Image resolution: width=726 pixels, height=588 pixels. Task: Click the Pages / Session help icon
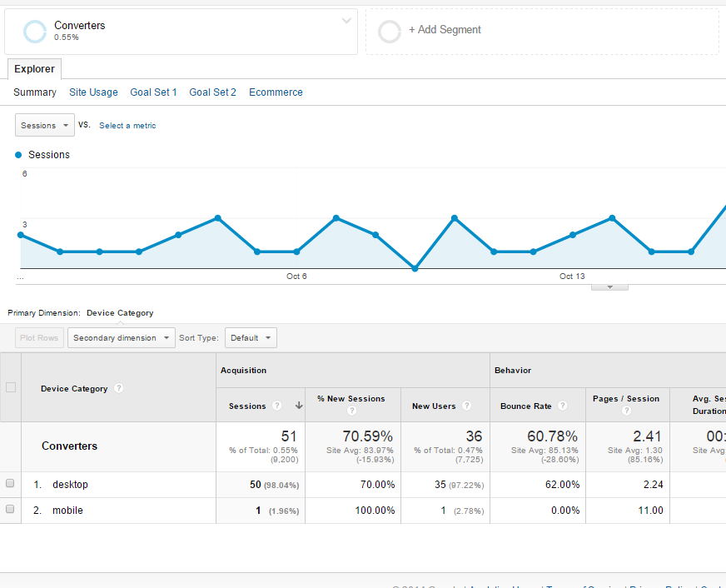pyautogui.click(x=626, y=411)
